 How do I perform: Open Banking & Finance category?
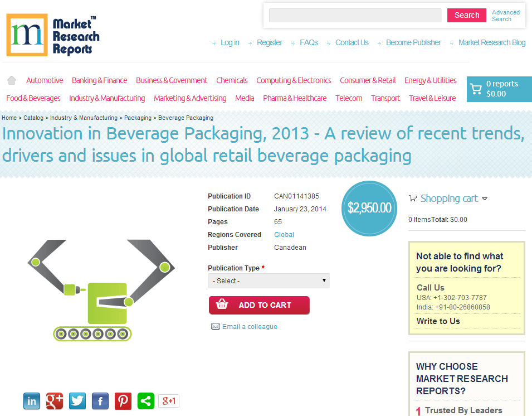[99, 80]
